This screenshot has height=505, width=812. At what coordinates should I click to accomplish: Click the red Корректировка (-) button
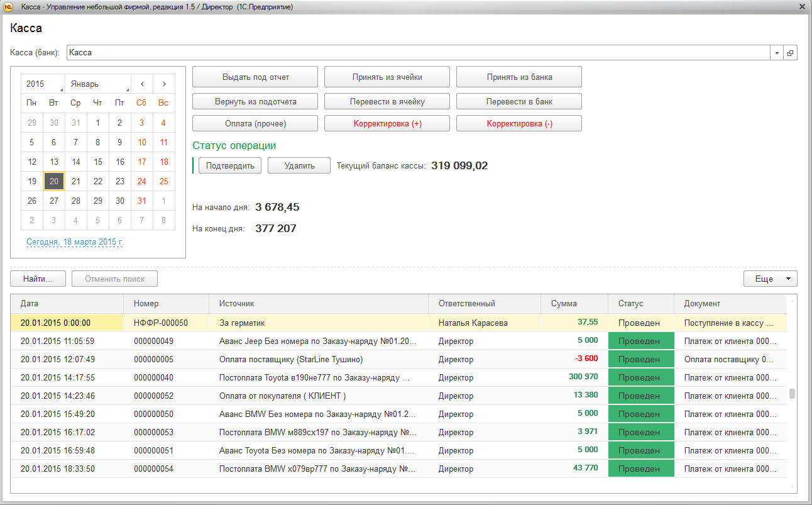pyautogui.click(x=519, y=123)
